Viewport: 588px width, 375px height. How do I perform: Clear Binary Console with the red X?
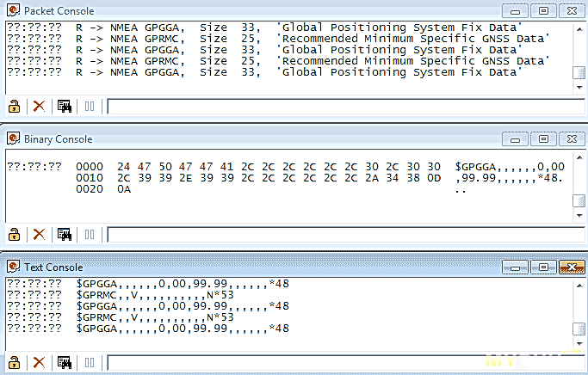point(39,234)
